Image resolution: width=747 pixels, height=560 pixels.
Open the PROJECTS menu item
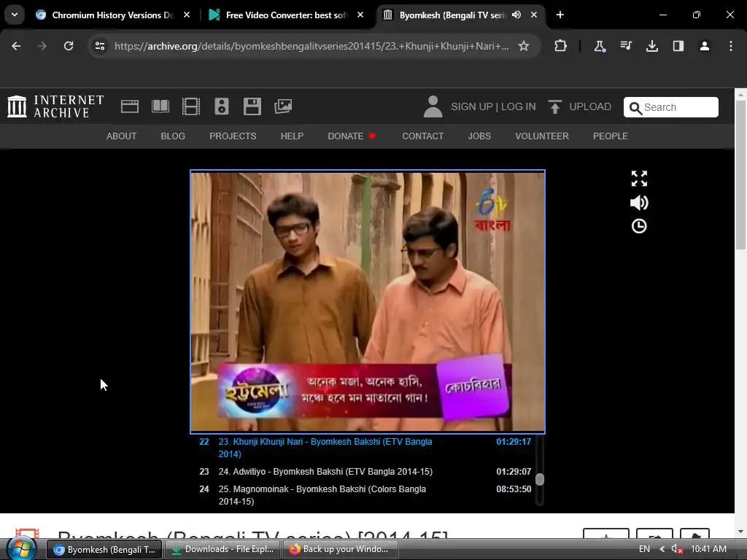233,136
